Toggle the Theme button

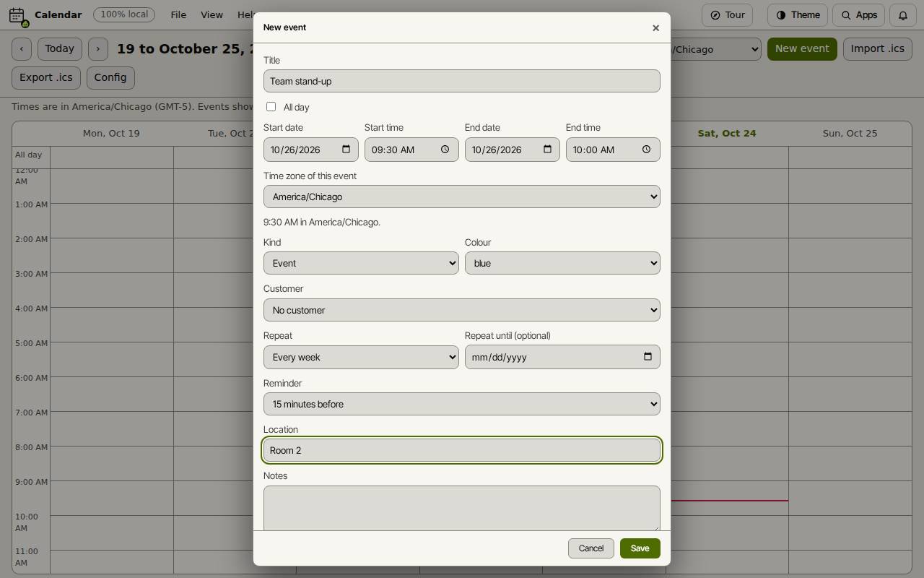[x=798, y=15]
